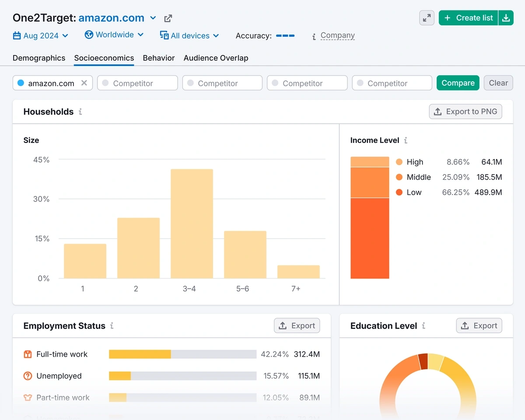This screenshot has height=420, width=525.
Task: Click the Full-time work progress bar
Action: (x=182, y=354)
